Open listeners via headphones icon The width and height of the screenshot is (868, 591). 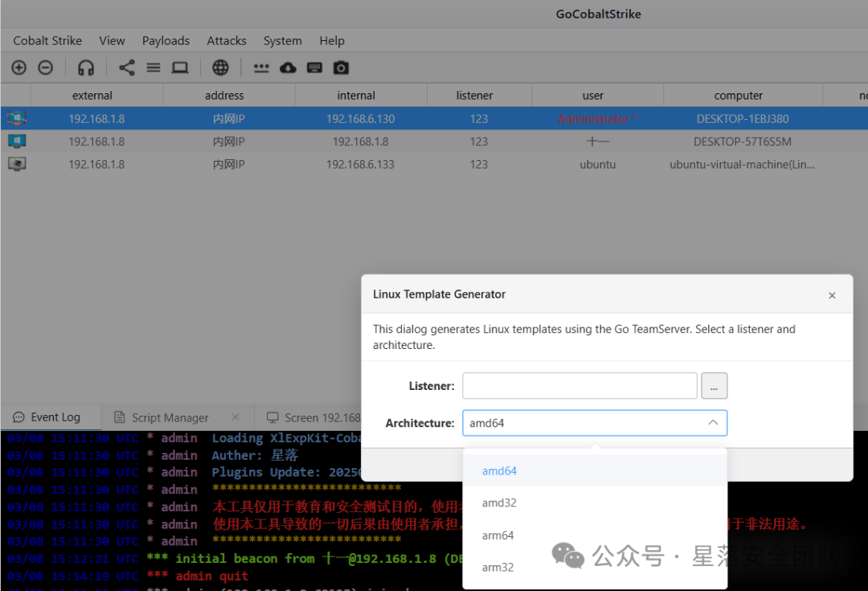[86, 68]
